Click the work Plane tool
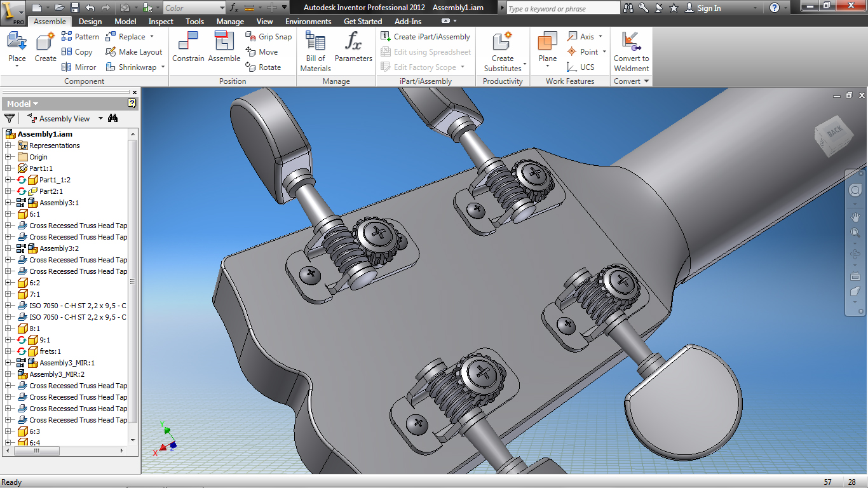Image resolution: width=868 pixels, height=488 pixels. tap(548, 49)
